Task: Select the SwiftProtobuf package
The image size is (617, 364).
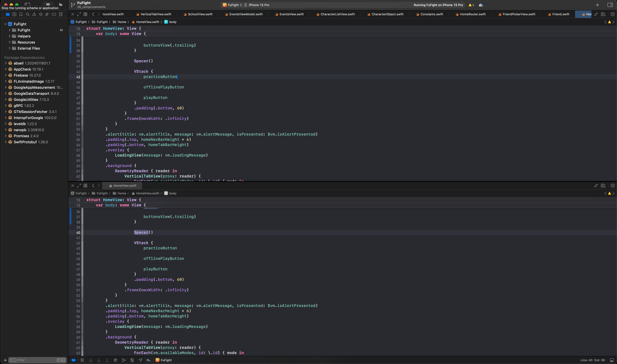Action: 31,142
